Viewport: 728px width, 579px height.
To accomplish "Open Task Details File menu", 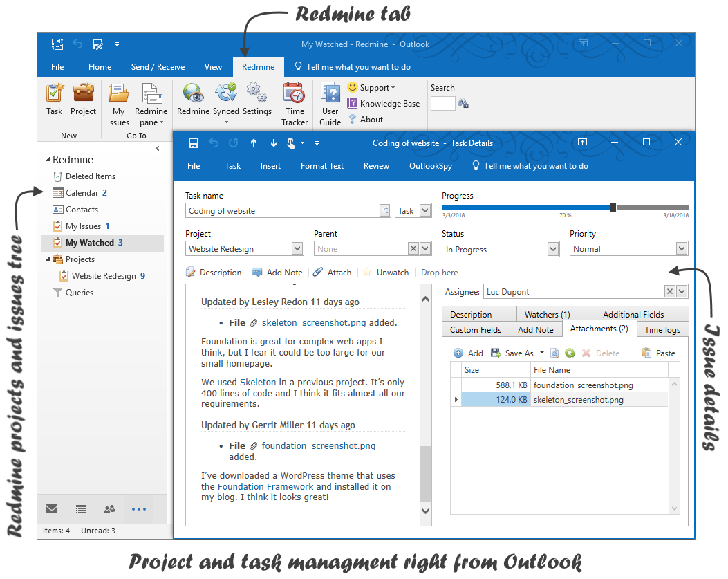I will coord(194,166).
